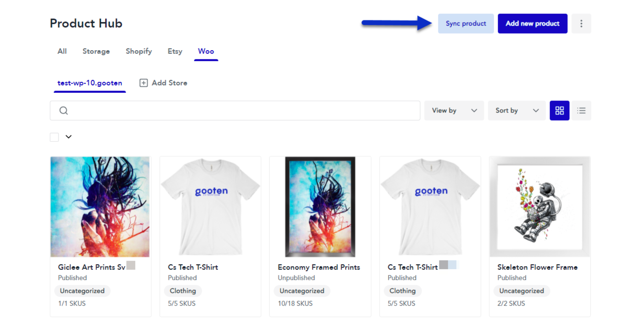
Task: Show the All products tab
Action: (62, 51)
